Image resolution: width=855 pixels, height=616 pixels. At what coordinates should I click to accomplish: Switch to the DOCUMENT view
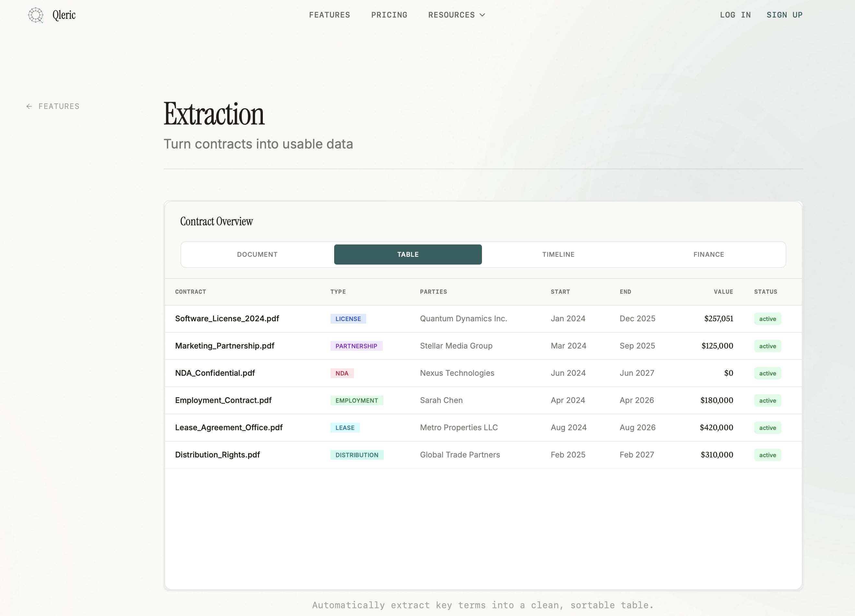point(257,255)
